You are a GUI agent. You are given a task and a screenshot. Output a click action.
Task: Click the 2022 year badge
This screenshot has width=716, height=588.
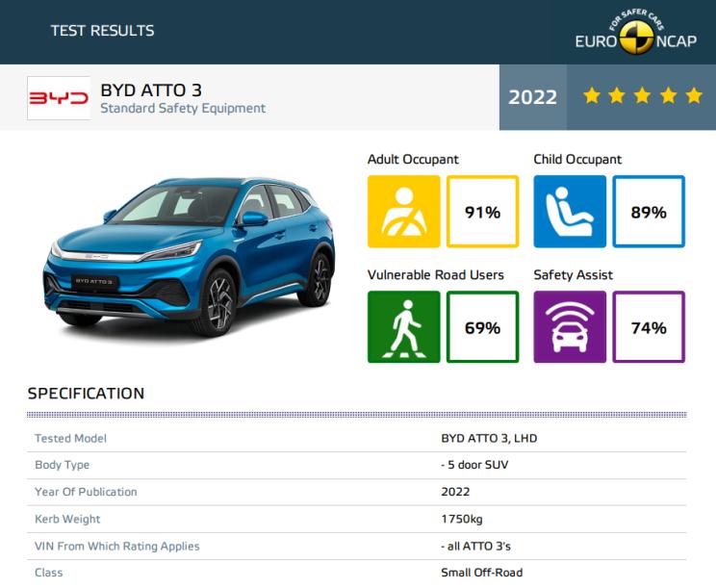pos(533,97)
